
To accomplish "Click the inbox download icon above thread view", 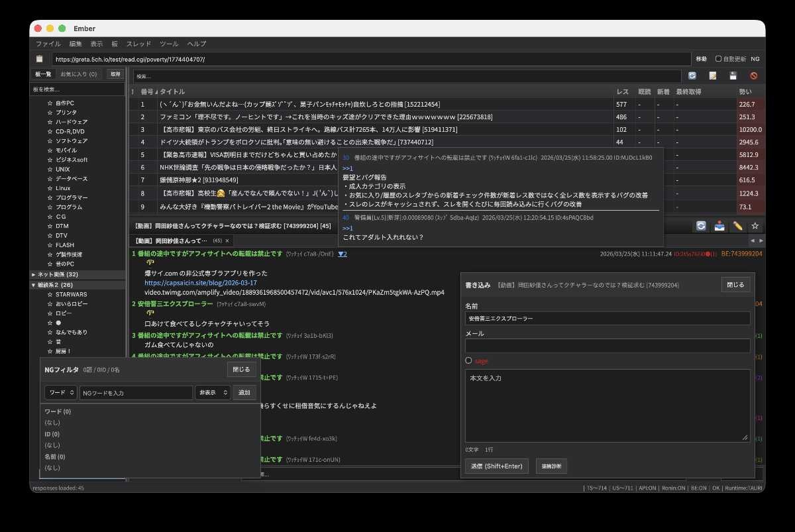I will 719,226.
